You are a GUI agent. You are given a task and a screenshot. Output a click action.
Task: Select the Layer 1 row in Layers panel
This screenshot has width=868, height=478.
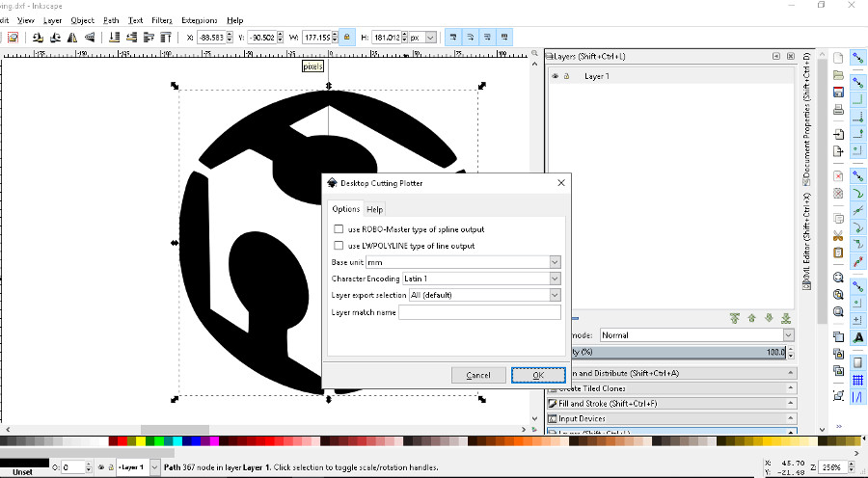pyautogui.click(x=671, y=76)
